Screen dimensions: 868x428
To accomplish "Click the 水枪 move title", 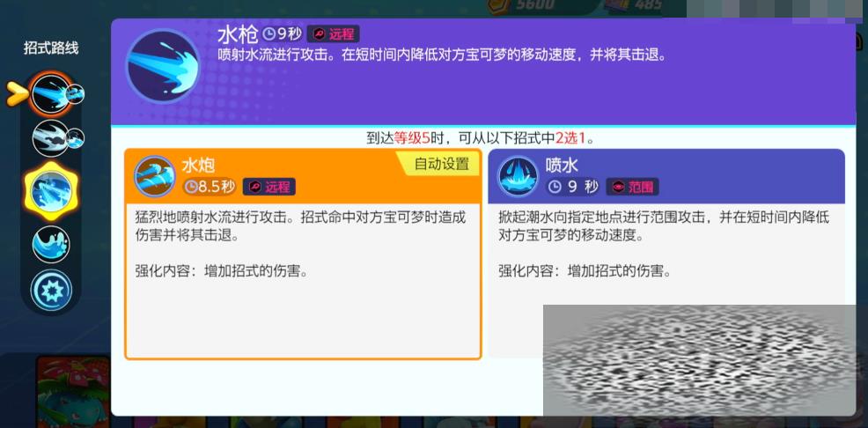I will tap(238, 35).
